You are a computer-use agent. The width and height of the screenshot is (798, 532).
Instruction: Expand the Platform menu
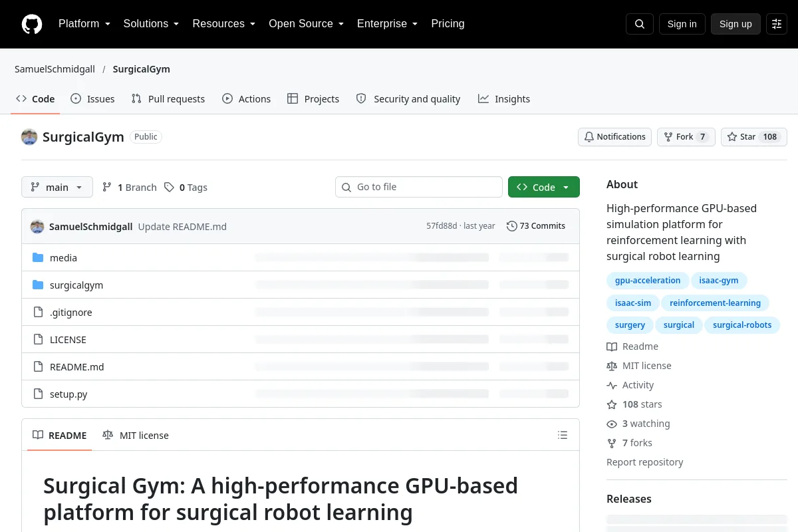84,24
